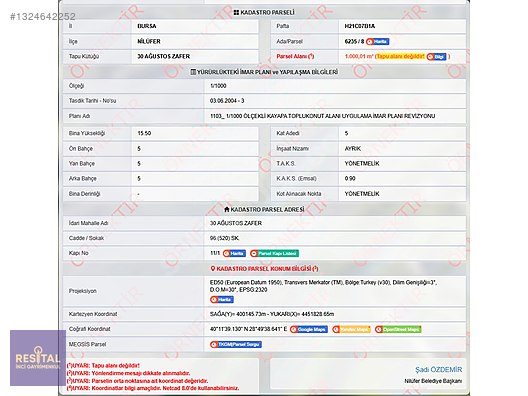Select Tasdik Tarihi value 03.06.2004 - 3
The width and height of the screenshot is (528, 396).
(x=227, y=101)
